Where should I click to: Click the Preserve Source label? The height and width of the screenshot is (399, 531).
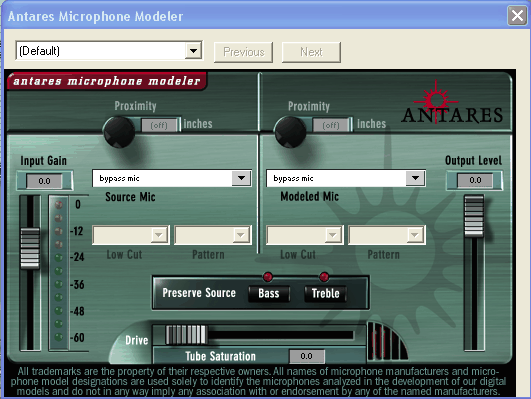click(x=199, y=293)
